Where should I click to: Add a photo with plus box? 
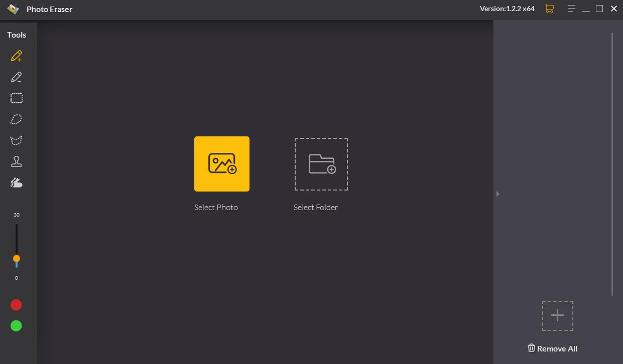(558, 315)
